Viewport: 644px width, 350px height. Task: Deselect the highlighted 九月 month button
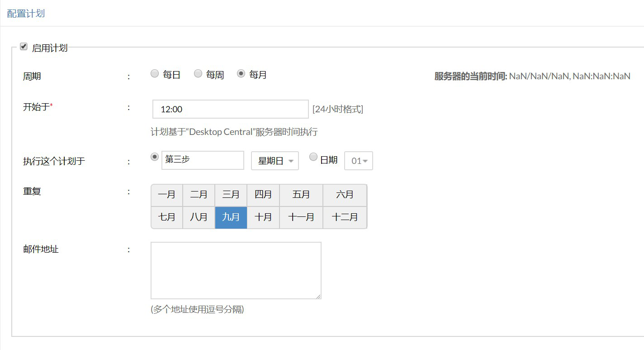[231, 218]
